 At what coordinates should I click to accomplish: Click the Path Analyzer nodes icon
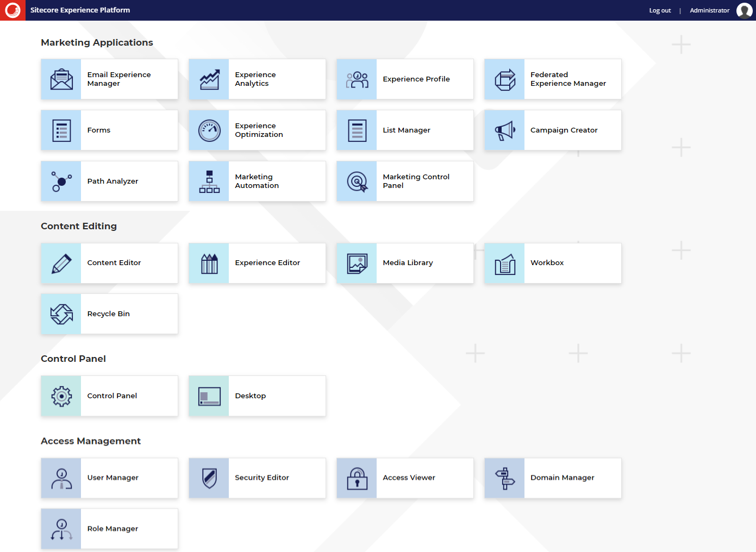coord(61,181)
